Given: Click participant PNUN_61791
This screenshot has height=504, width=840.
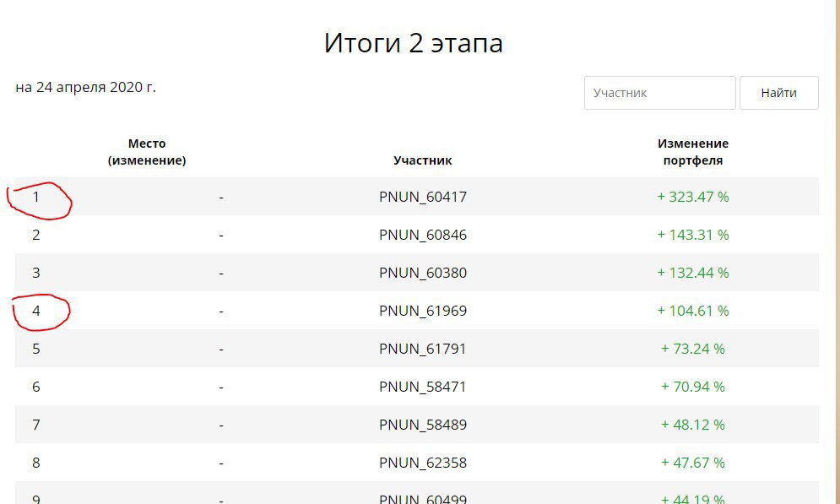Looking at the screenshot, I should coord(423,349).
